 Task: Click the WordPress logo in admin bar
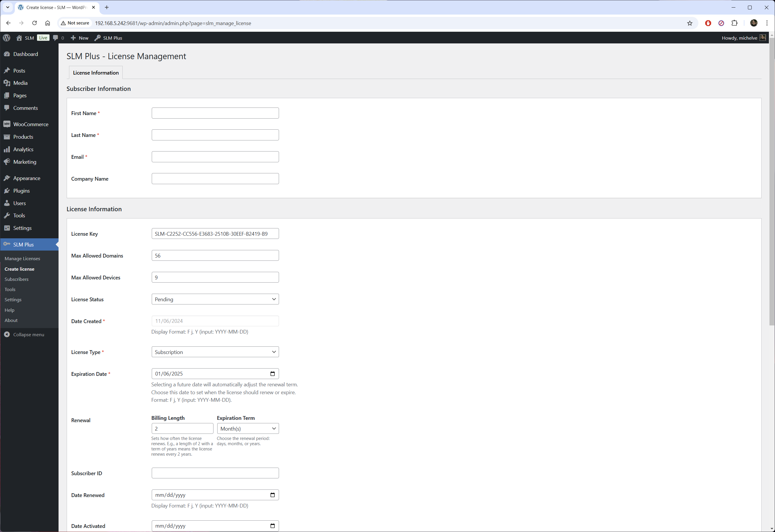(7, 38)
